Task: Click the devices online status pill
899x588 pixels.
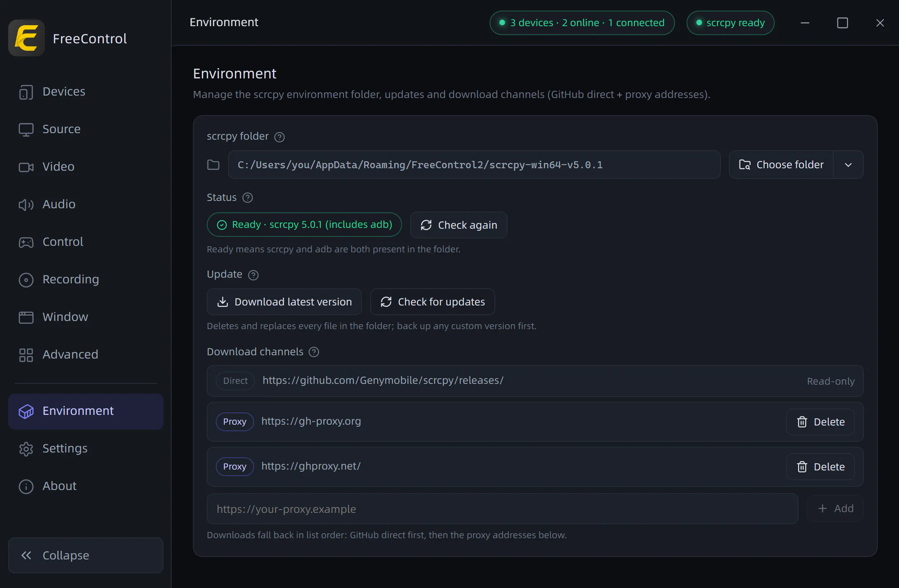Action: (582, 23)
